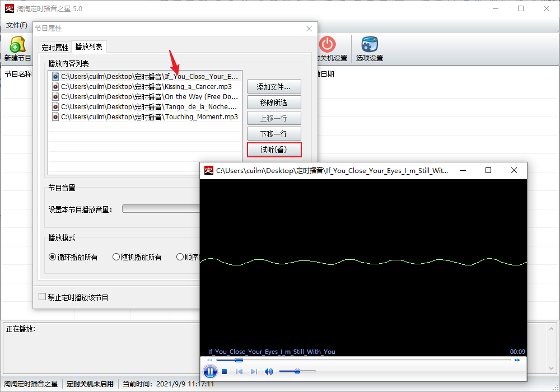Close the program properties (节目属性) dialog

[x=309, y=29]
